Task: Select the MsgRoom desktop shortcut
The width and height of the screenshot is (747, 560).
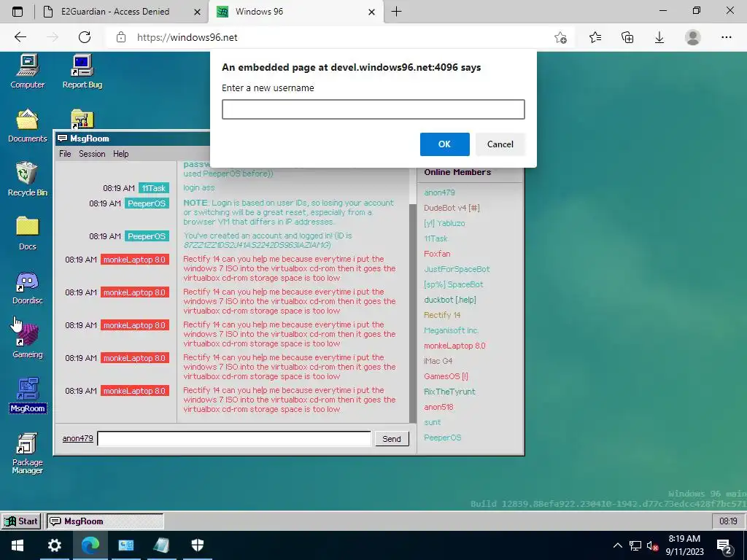Action: [27, 395]
